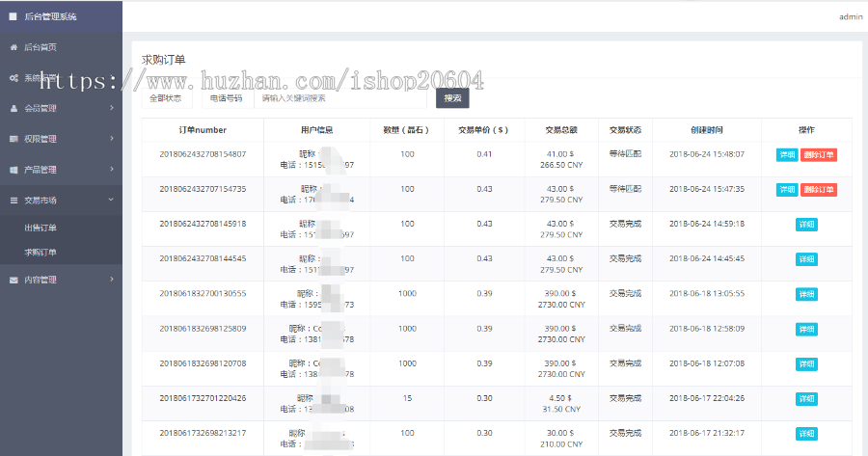The height and width of the screenshot is (456, 868).
Task: Click the 创建时间 column header
Action: pyautogui.click(x=706, y=130)
